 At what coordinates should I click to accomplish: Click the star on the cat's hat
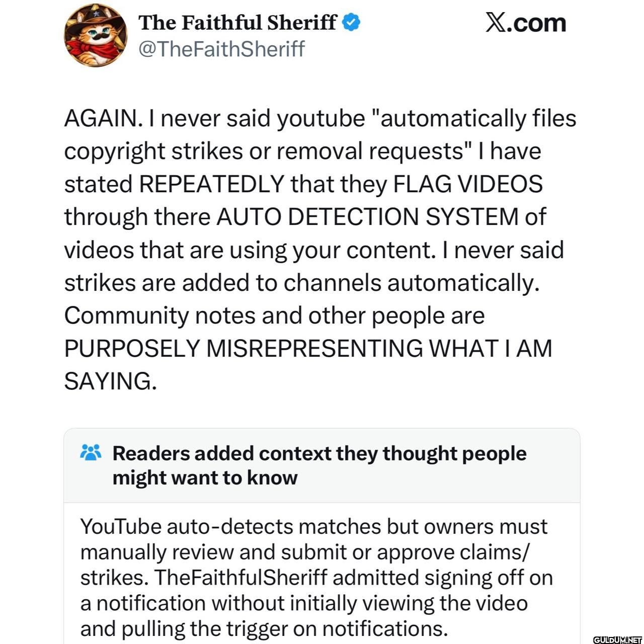(97, 15)
